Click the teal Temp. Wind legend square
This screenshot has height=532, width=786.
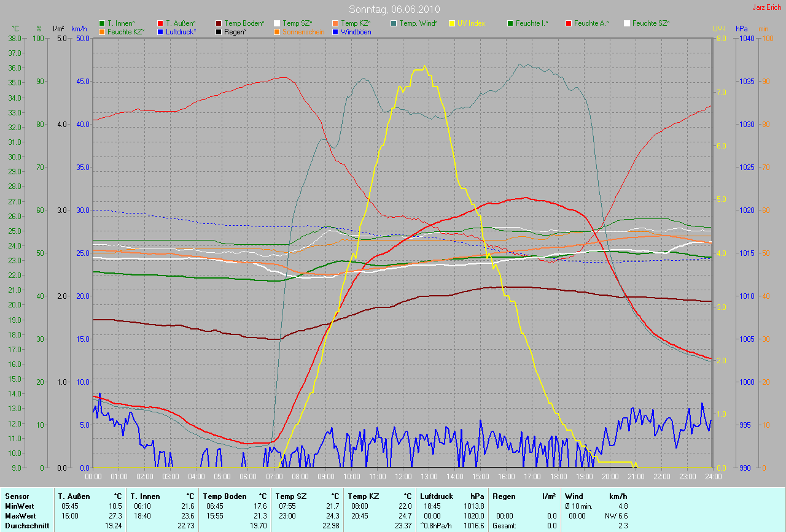coord(394,23)
